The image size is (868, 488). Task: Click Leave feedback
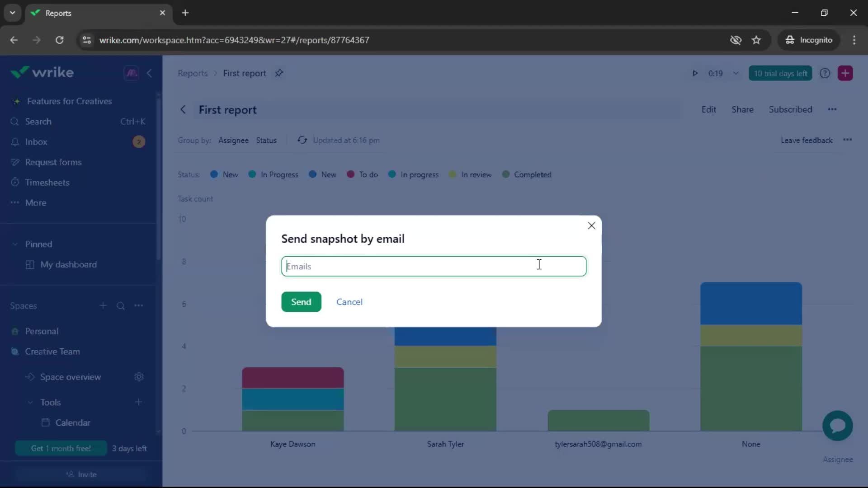[807, 141]
